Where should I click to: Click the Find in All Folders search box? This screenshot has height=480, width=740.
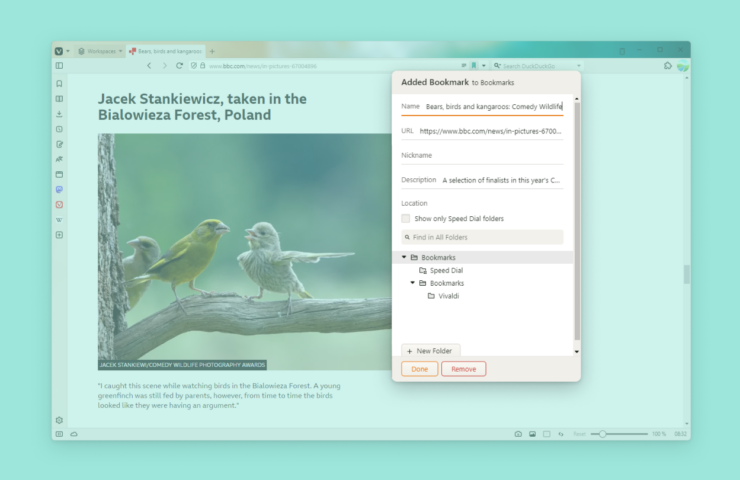[x=482, y=237]
